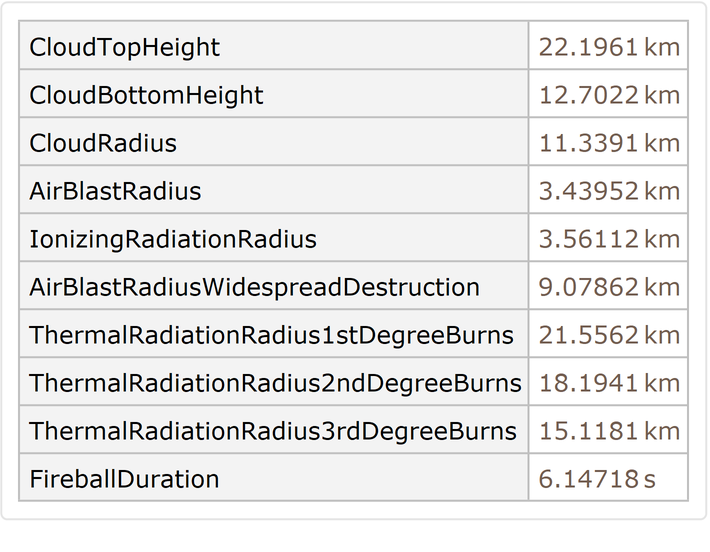
Task: Select the 3.56112 km value
Action: pos(608,239)
